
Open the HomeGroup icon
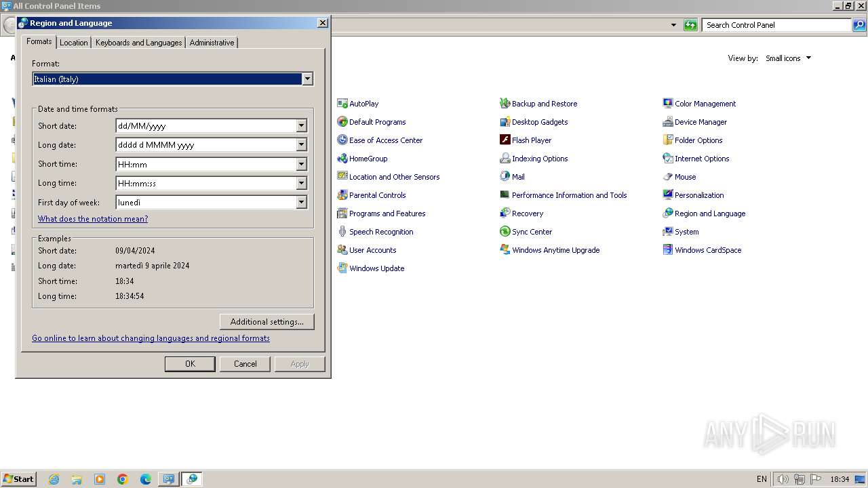pos(362,159)
